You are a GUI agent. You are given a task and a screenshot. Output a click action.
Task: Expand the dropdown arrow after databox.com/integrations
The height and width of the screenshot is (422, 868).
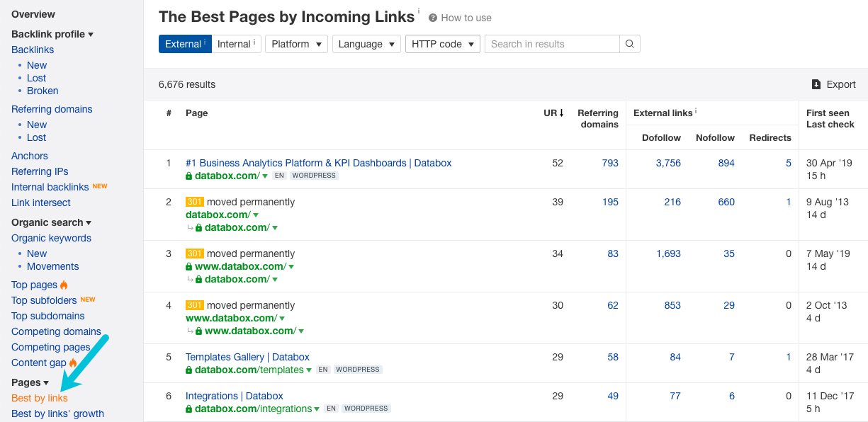coord(317,409)
